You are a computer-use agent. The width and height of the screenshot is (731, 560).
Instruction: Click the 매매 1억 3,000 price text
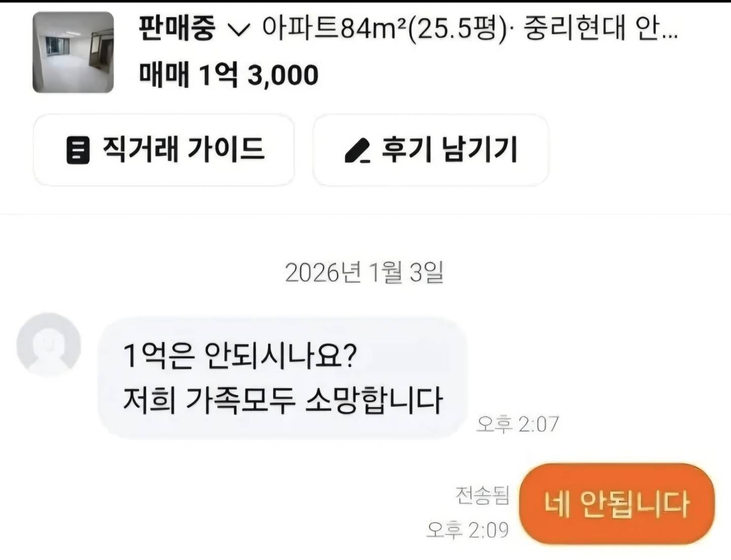pos(229,75)
